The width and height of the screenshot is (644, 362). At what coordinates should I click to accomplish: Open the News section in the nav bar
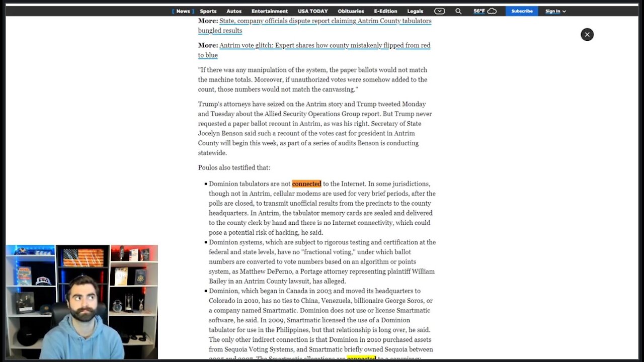pos(183,11)
